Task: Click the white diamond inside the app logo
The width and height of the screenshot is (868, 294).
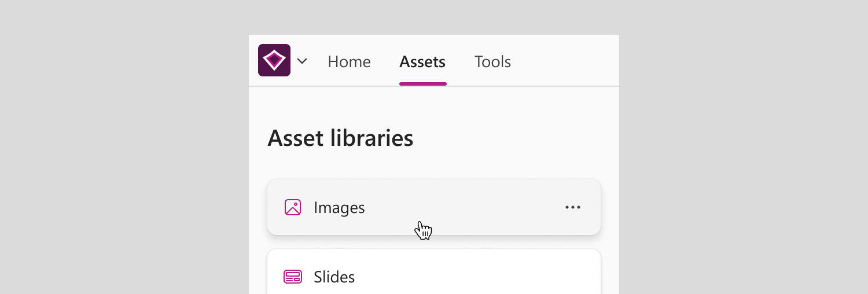Action: point(274,60)
